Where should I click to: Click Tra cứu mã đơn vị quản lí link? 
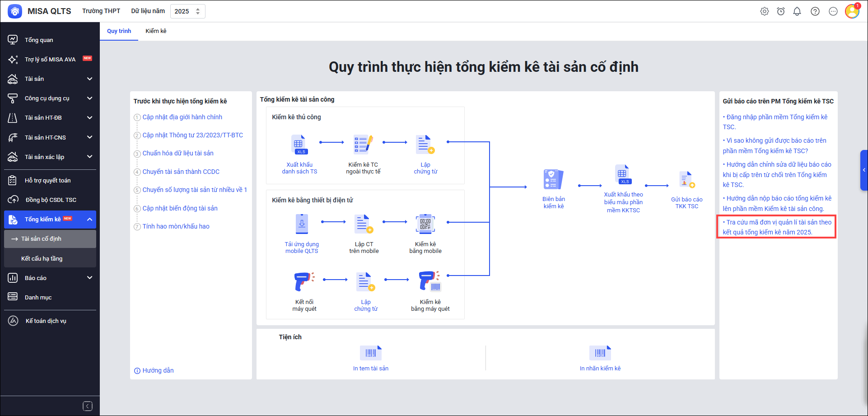(x=777, y=227)
